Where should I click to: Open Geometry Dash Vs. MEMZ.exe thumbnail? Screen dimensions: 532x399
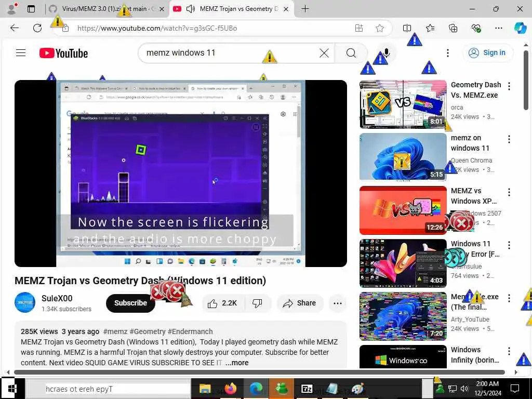click(403, 104)
